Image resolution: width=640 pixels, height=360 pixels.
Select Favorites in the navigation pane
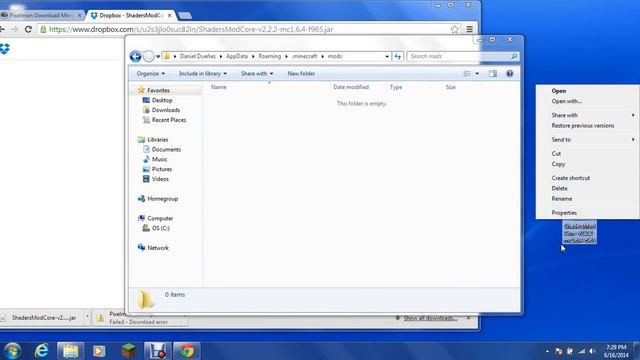click(x=158, y=90)
